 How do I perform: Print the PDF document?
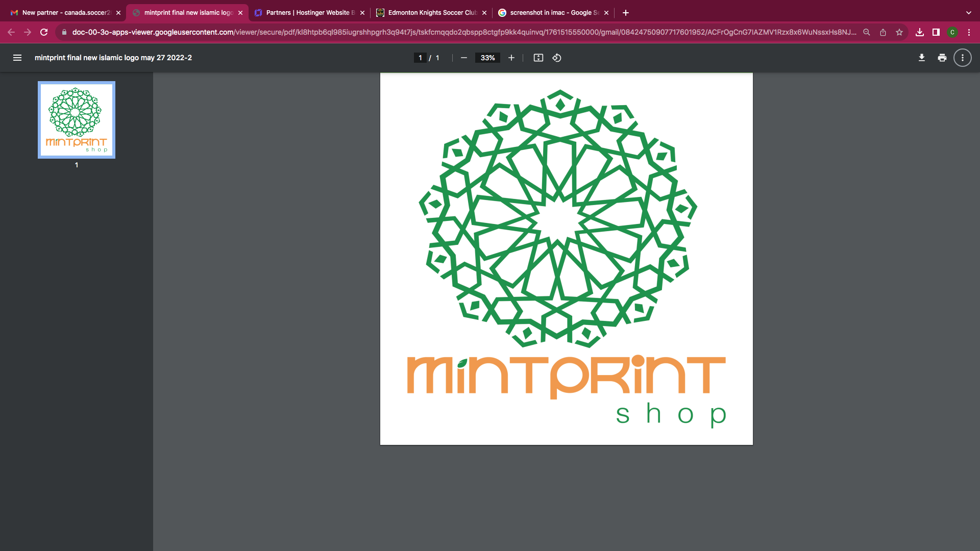pyautogui.click(x=942, y=58)
